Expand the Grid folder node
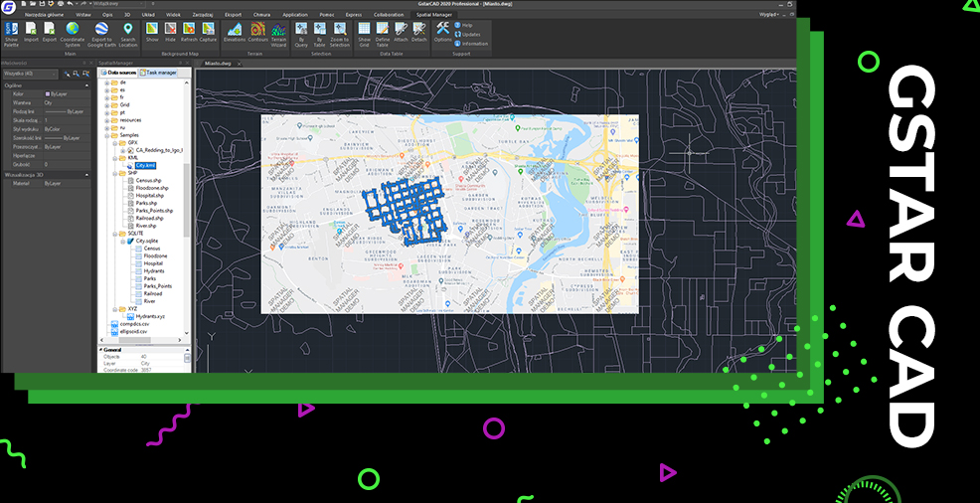Screen dimensions: 980x503 coord(107,104)
